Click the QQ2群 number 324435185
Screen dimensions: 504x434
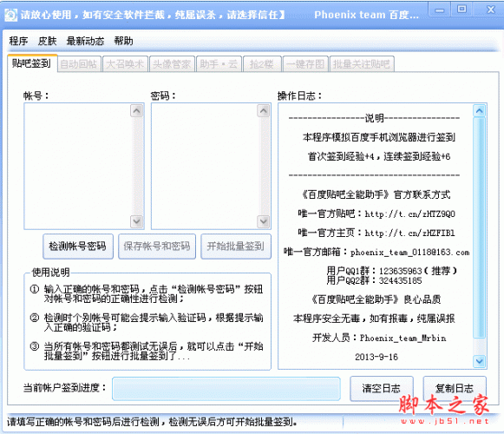pyautogui.click(x=400, y=281)
